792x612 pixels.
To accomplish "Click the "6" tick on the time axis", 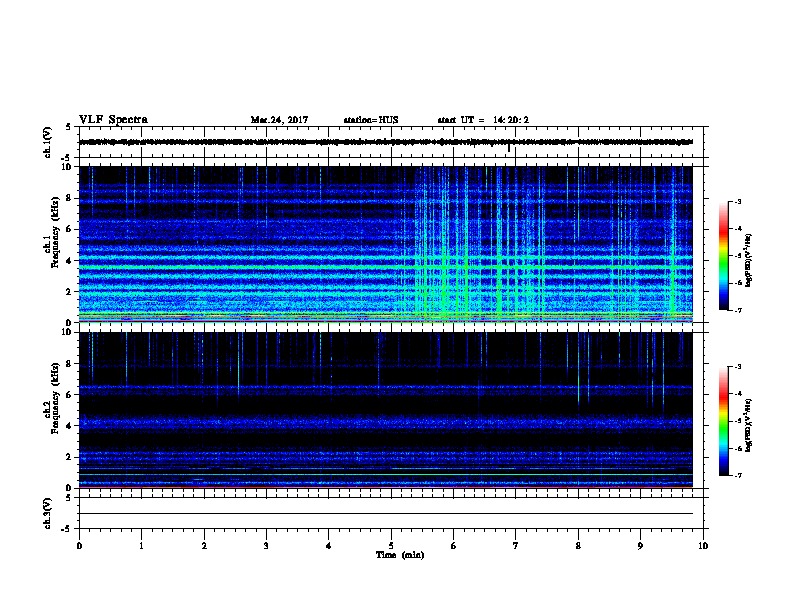I will pyautogui.click(x=453, y=546).
